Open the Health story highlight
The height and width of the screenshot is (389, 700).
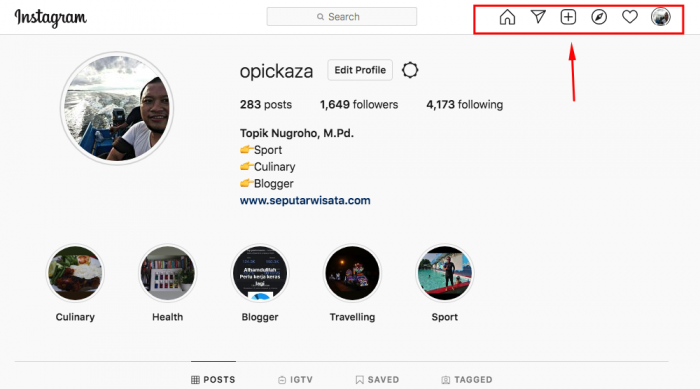[167, 273]
